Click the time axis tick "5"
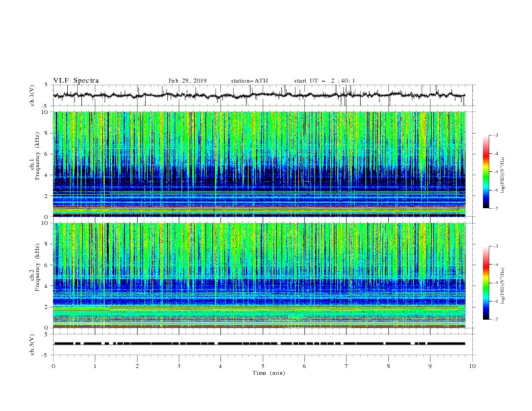 263,366
